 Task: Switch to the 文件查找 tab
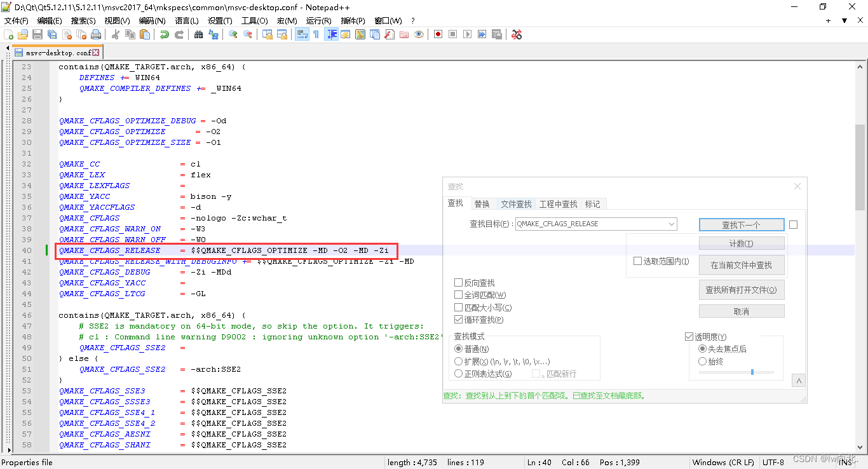516,204
